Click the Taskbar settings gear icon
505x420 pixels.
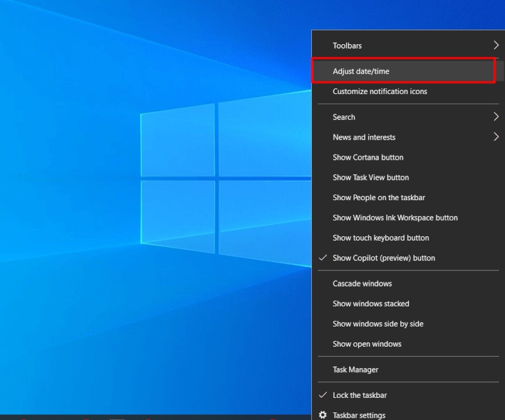(323, 415)
